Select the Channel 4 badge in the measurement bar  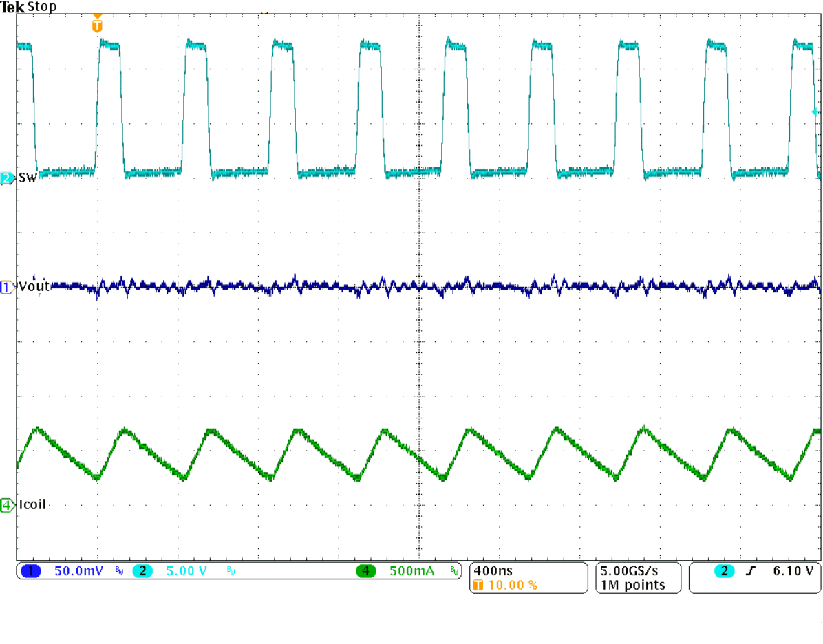(x=365, y=571)
